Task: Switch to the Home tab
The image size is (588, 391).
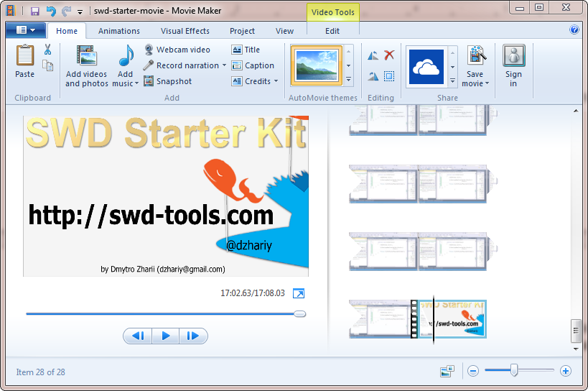Action: [67, 31]
